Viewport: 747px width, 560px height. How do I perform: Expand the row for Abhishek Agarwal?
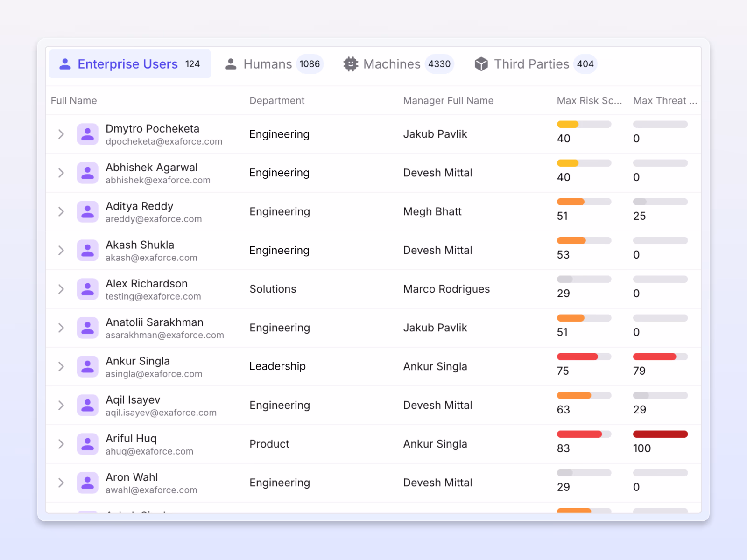61,173
